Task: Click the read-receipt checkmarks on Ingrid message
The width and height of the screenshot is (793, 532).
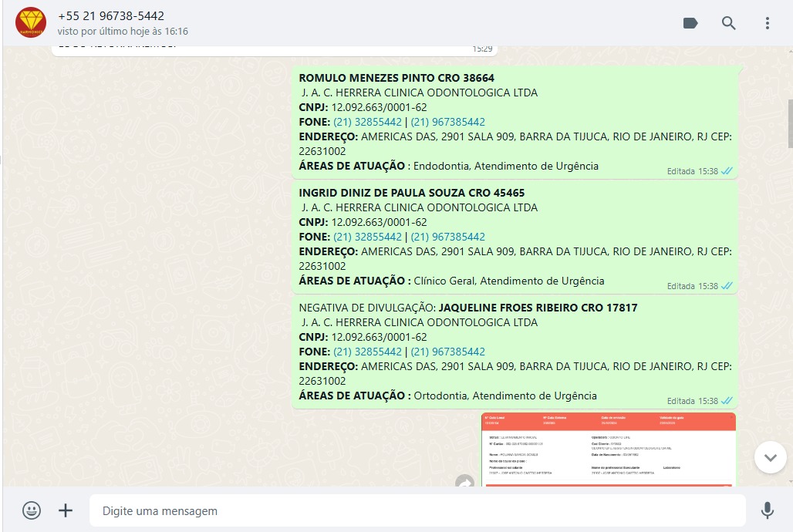Action: point(727,286)
